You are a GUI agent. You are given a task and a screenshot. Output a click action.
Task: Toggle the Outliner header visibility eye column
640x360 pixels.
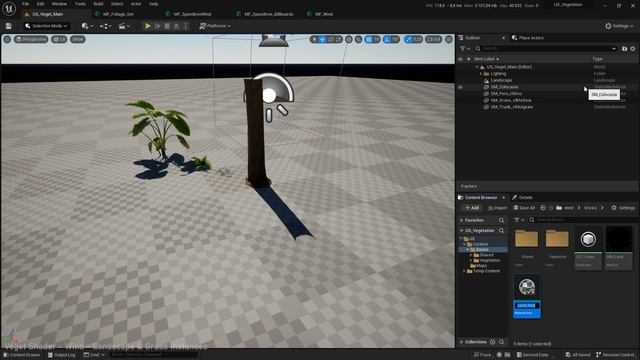click(x=460, y=59)
